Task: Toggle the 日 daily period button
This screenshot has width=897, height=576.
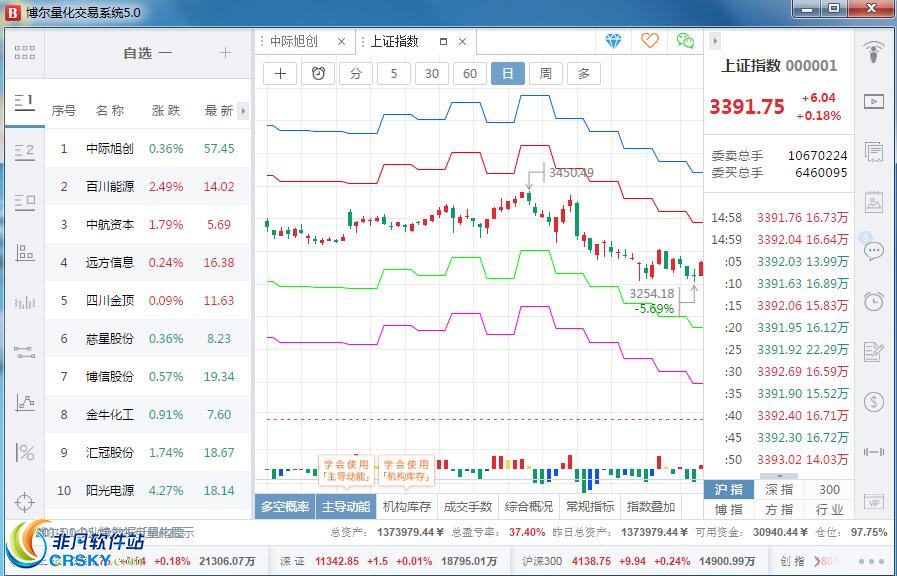Action: (508, 73)
